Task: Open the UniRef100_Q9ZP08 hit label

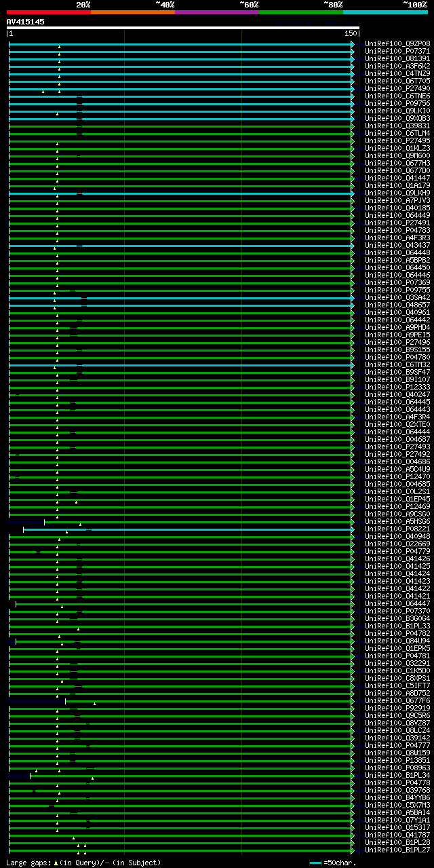Action: coord(397,43)
